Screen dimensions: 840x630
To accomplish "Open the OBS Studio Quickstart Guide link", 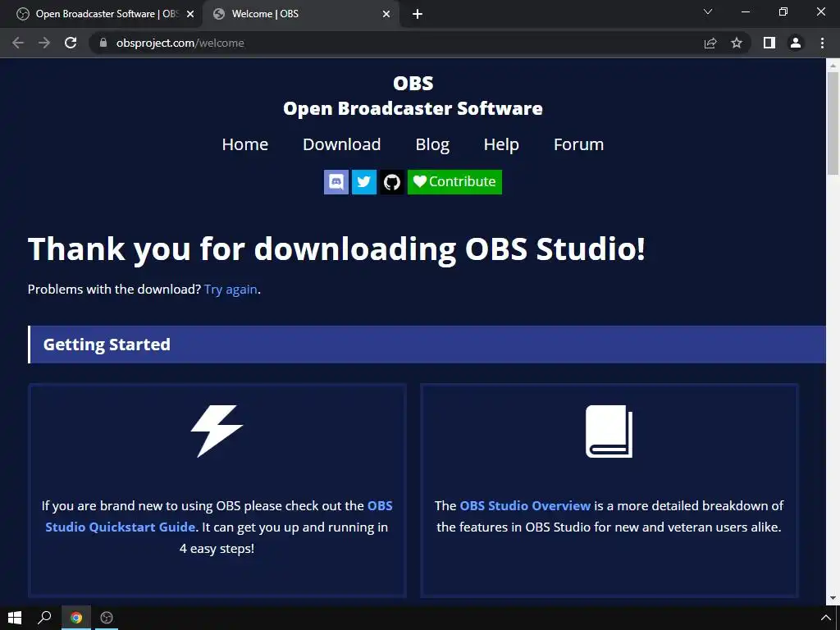I will (219, 517).
